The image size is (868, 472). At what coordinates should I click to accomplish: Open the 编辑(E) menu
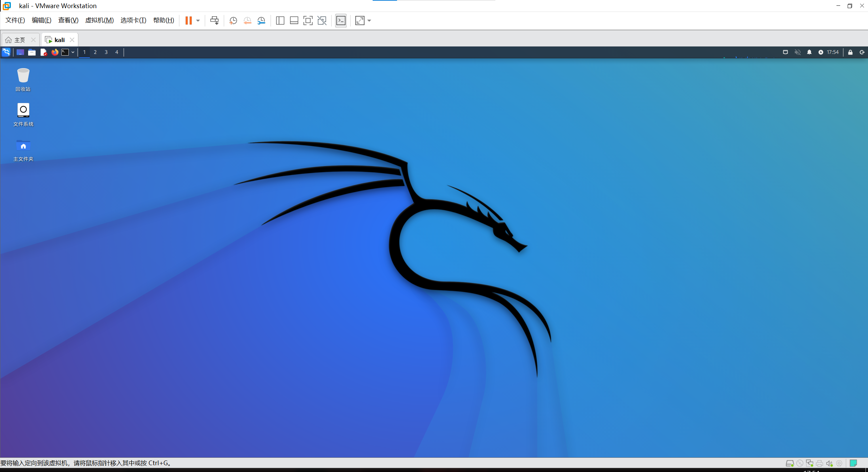coord(41,20)
